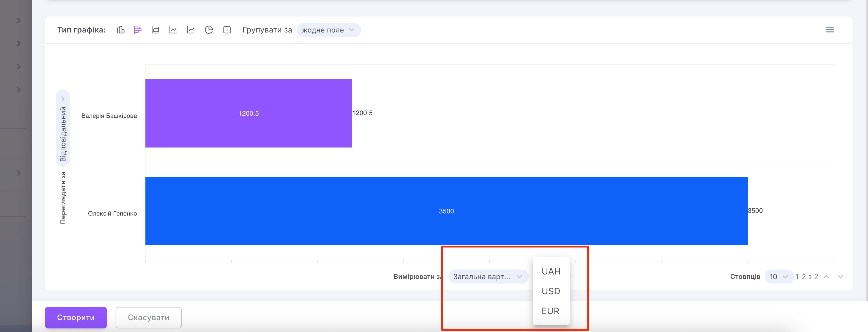Select the smooth line chart type
This screenshot has width=868, height=332.
191,30
